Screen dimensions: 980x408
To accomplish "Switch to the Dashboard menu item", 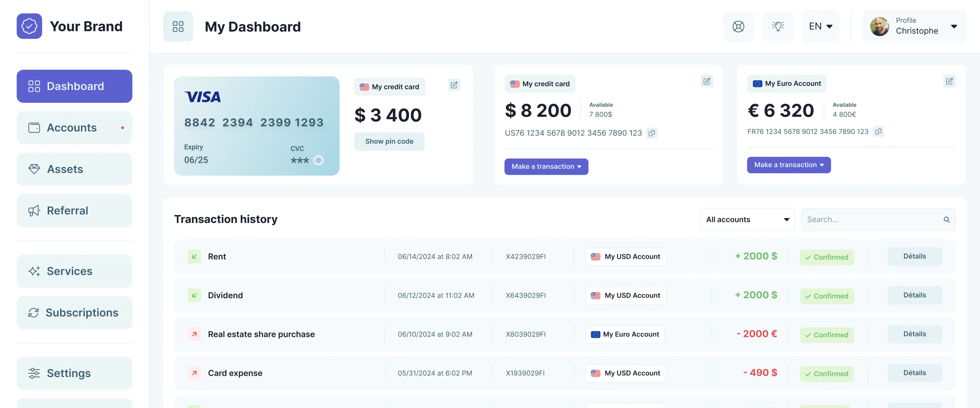I will (75, 86).
